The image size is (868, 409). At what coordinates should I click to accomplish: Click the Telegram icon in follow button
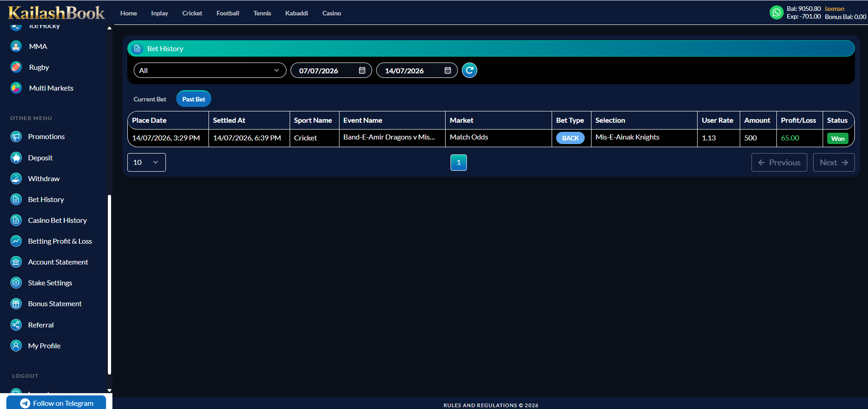point(25,403)
